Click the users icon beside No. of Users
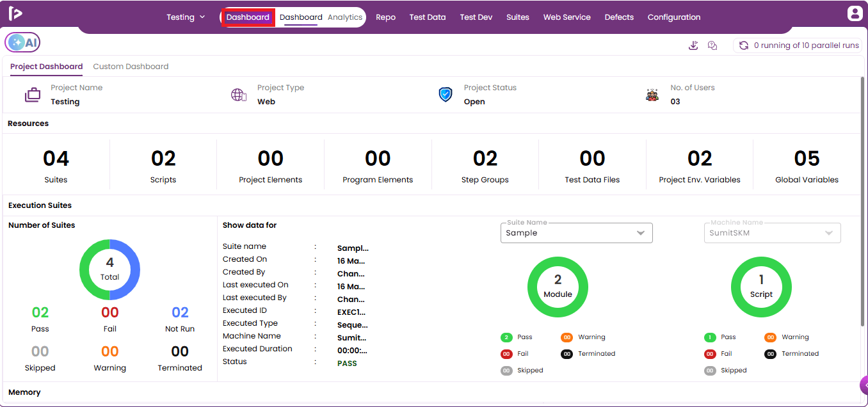The height and width of the screenshot is (407, 868). [652, 95]
